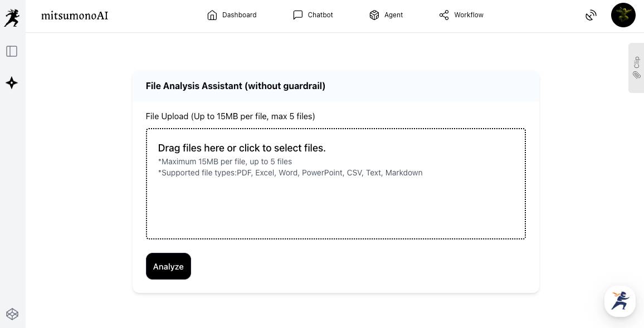Click the running ninja logo in the top-left
This screenshot has height=328, width=644.
click(12, 17)
